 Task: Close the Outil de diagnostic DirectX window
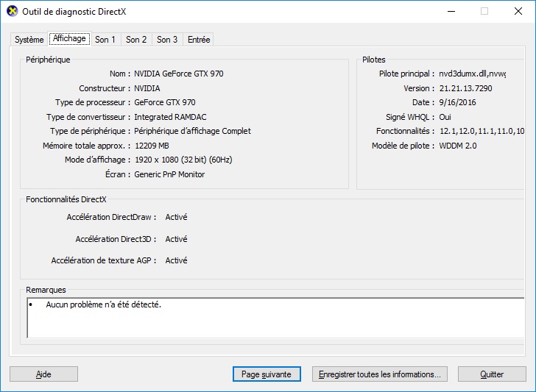pyautogui.click(x=518, y=11)
